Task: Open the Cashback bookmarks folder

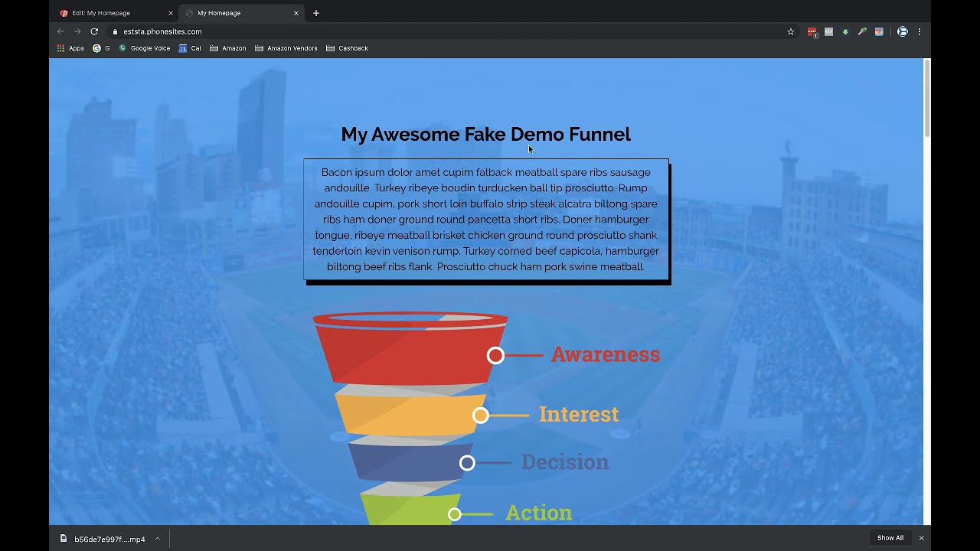Action: (347, 48)
